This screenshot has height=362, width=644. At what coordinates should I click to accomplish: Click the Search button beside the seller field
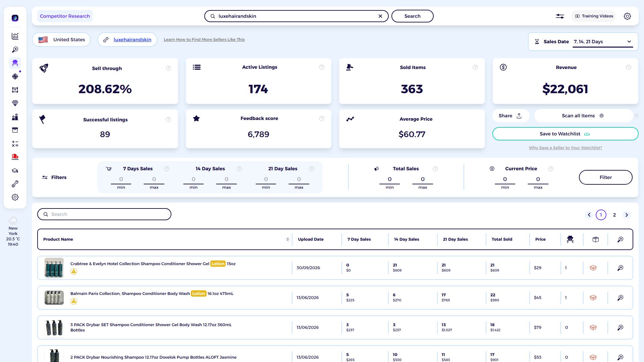412,16
